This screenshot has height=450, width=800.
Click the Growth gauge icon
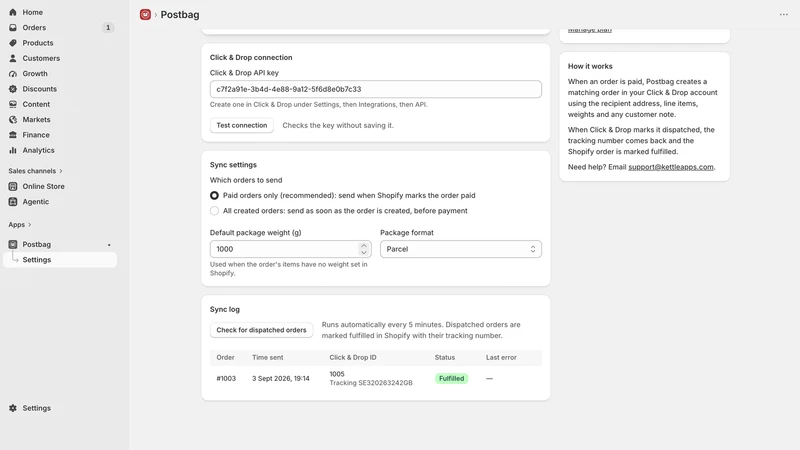13,73
